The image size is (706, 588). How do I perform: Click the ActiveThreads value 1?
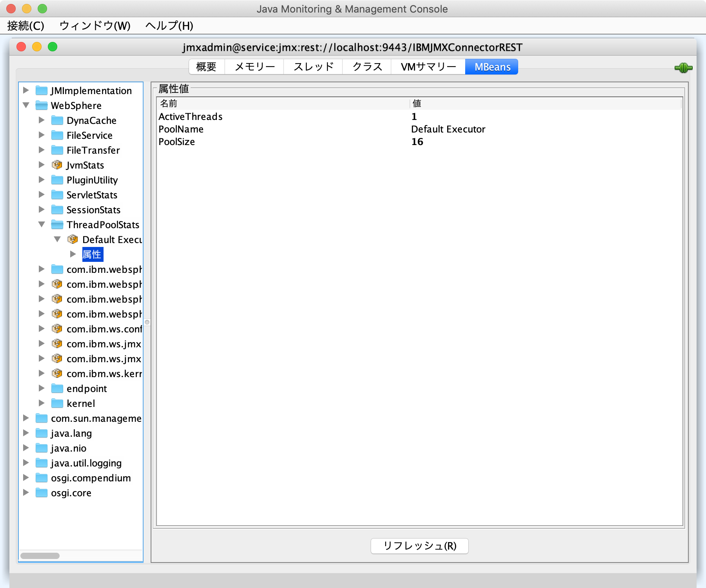point(414,116)
